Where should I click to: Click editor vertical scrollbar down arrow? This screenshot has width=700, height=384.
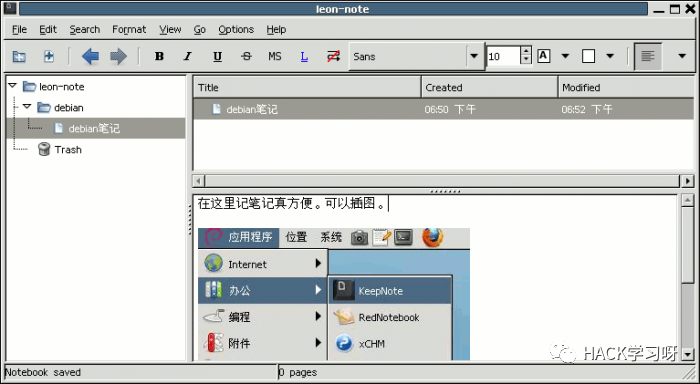pyautogui.click(x=688, y=354)
